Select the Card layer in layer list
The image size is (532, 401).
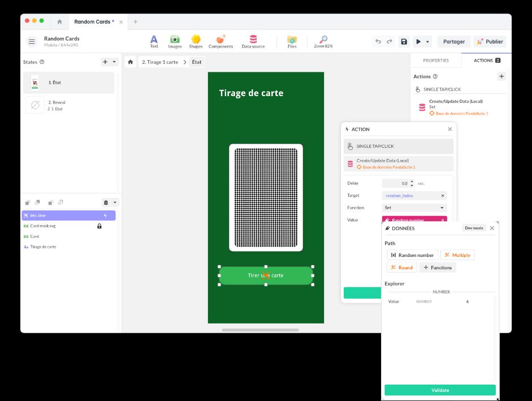point(35,236)
